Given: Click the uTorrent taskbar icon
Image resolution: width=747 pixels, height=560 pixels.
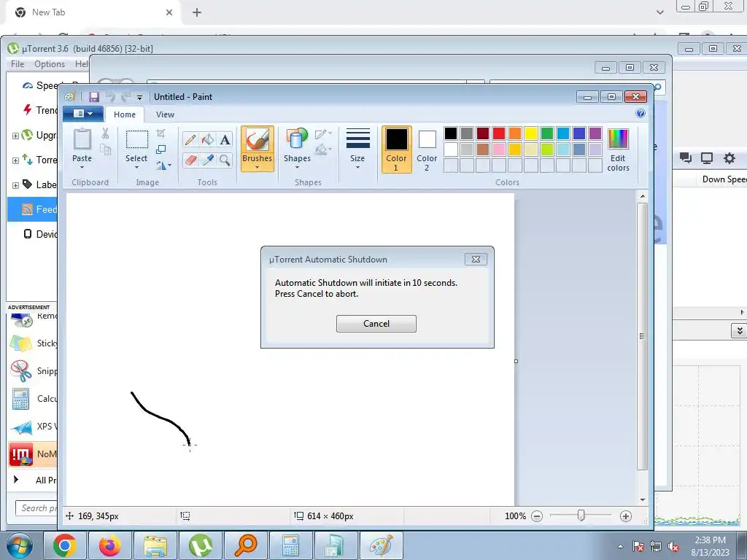Looking at the screenshot, I should click(x=201, y=545).
